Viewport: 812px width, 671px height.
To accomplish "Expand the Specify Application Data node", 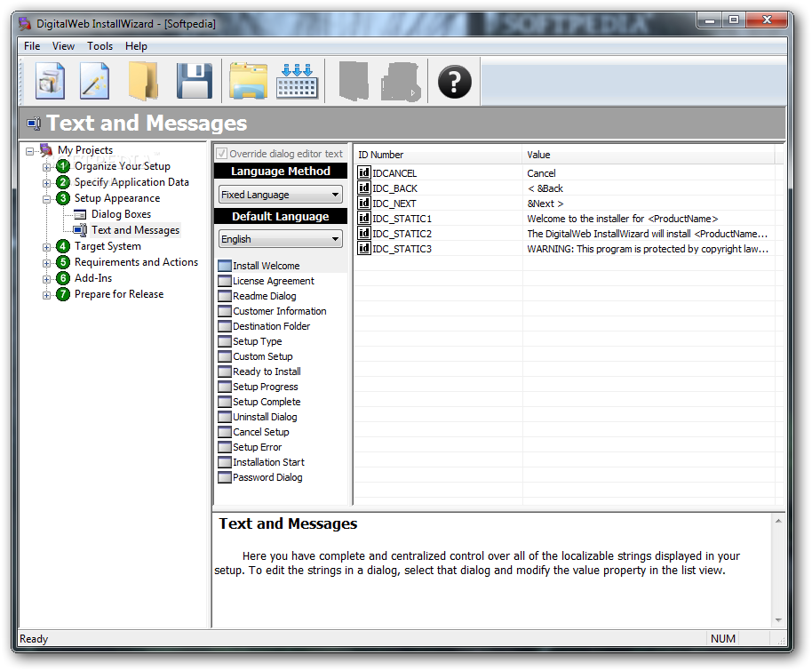I will click(46, 183).
